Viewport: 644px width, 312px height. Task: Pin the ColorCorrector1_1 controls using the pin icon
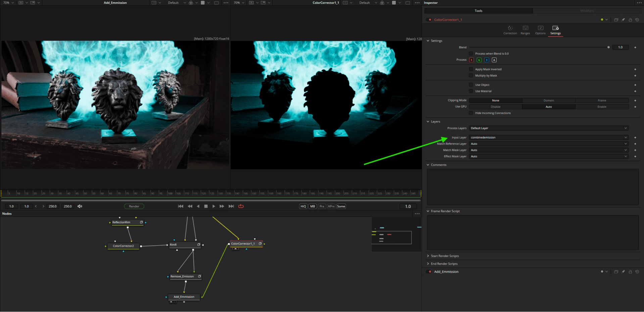(x=623, y=19)
